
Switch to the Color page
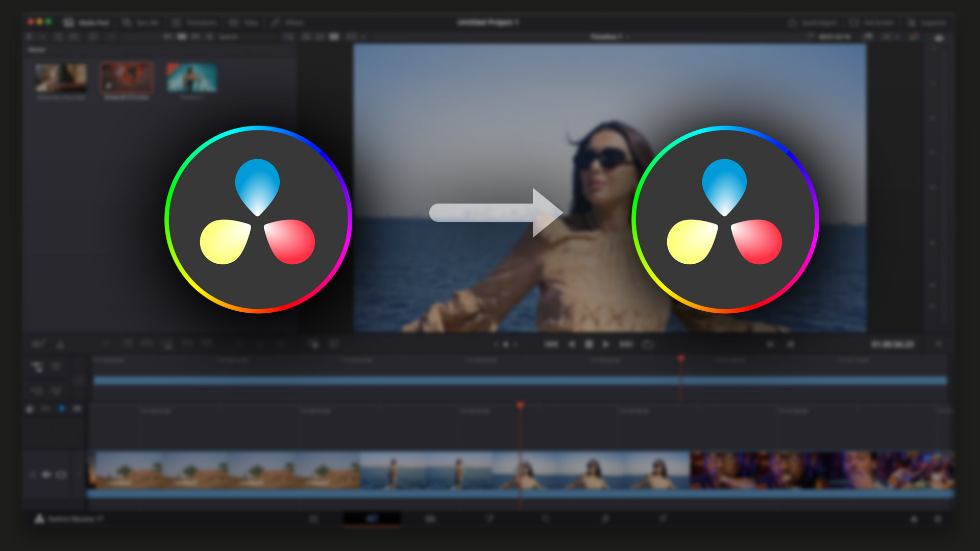tap(546, 519)
